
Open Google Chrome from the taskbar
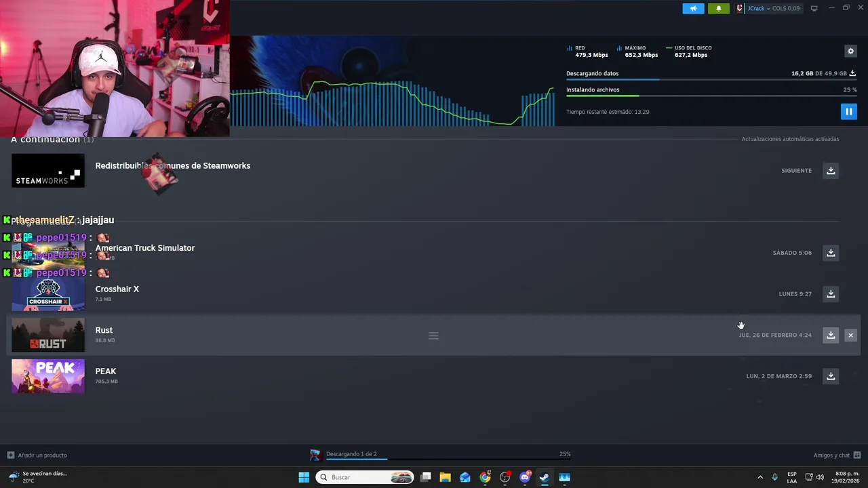coord(485,477)
